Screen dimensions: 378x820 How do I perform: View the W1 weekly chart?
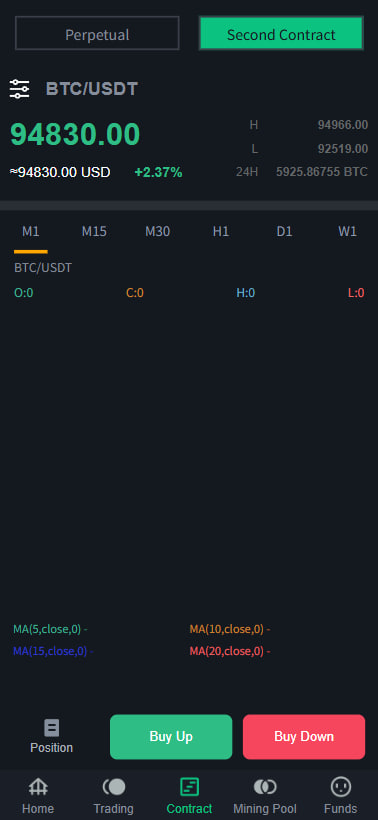pos(347,232)
